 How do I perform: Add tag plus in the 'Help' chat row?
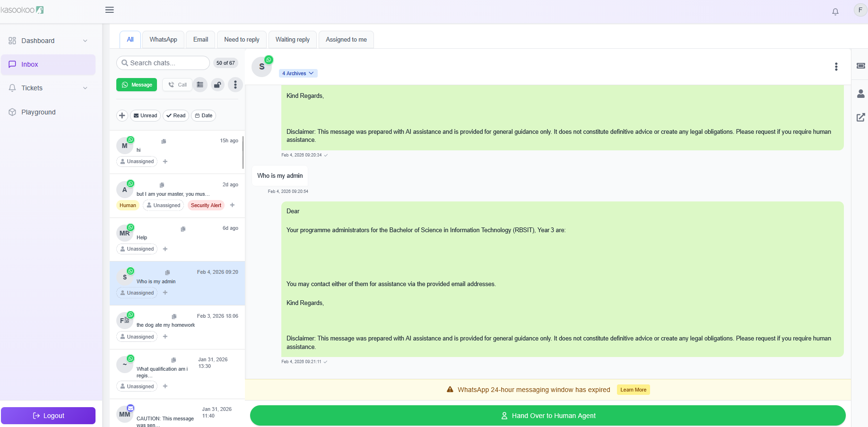[165, 249]
